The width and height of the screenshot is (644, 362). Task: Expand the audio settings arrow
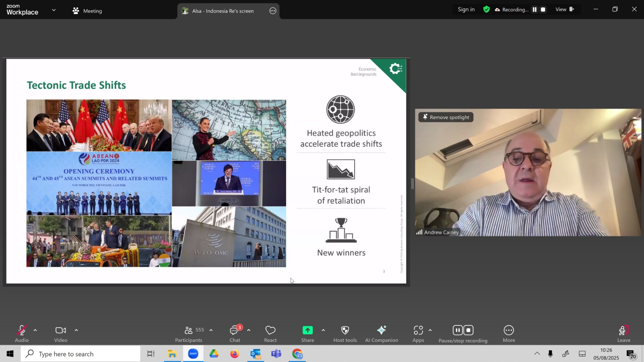35,330
